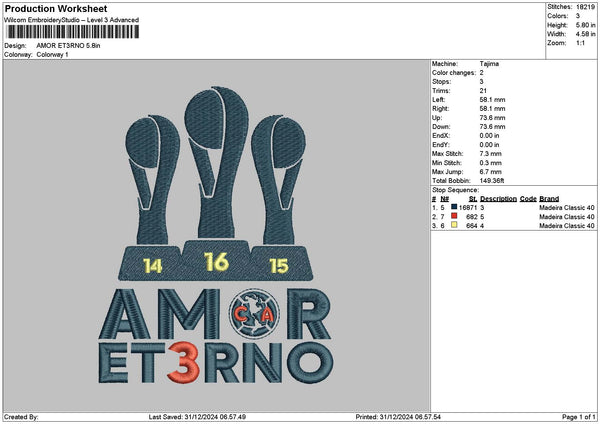600x424 pixels.
Task: Click the embroidery design preview image
Action: click(216, 235)
